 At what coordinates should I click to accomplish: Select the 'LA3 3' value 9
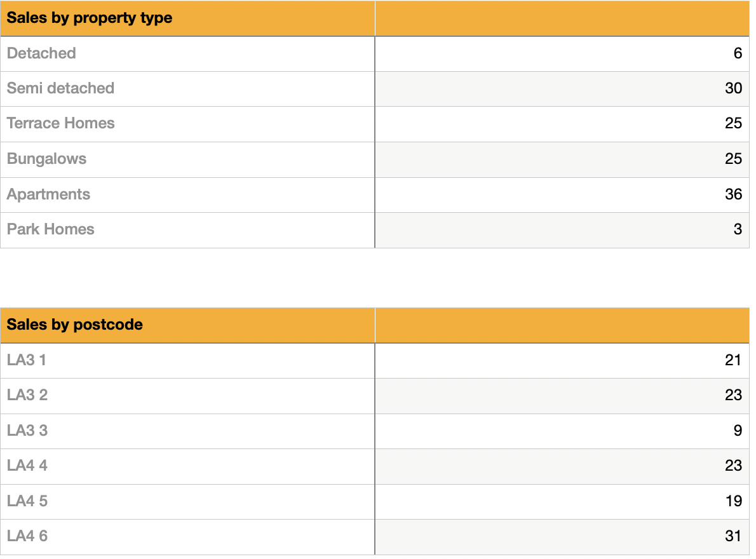737,431
